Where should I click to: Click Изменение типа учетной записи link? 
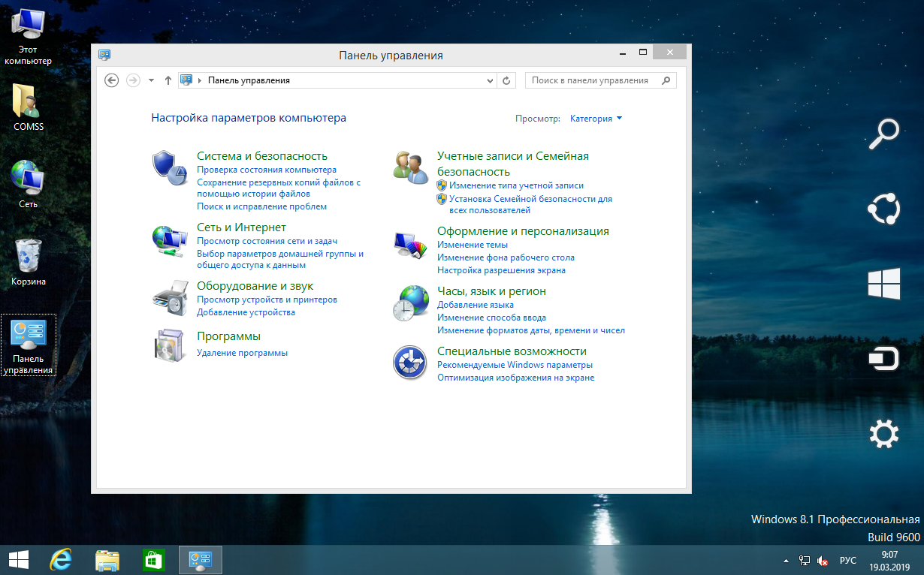tap(516, 185)
